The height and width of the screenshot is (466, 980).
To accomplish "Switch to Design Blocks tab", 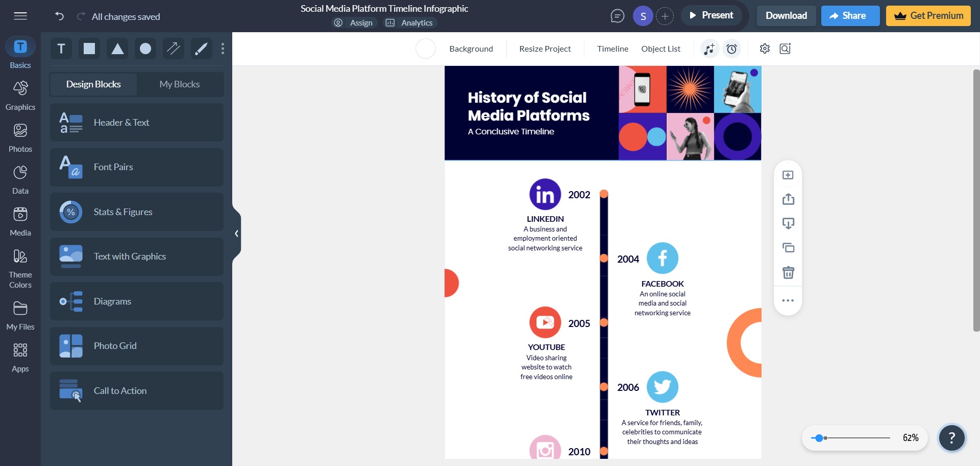I will point(93,84).
